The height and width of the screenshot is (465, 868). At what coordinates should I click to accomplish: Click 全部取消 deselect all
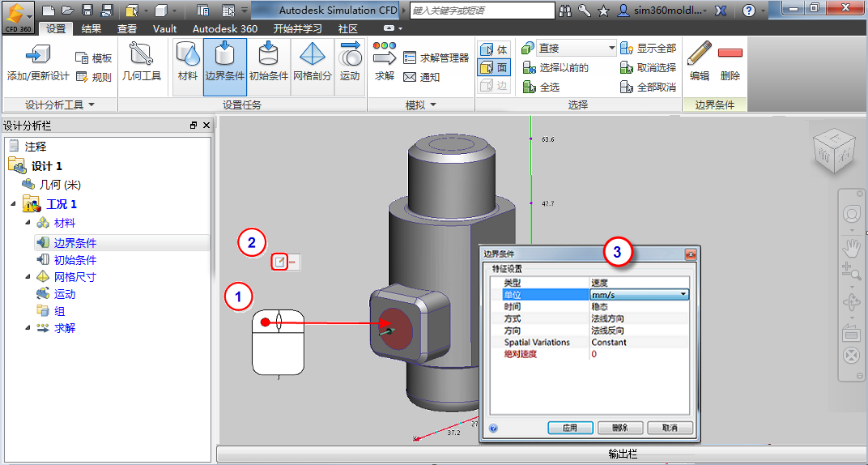[x=649, y=87]
